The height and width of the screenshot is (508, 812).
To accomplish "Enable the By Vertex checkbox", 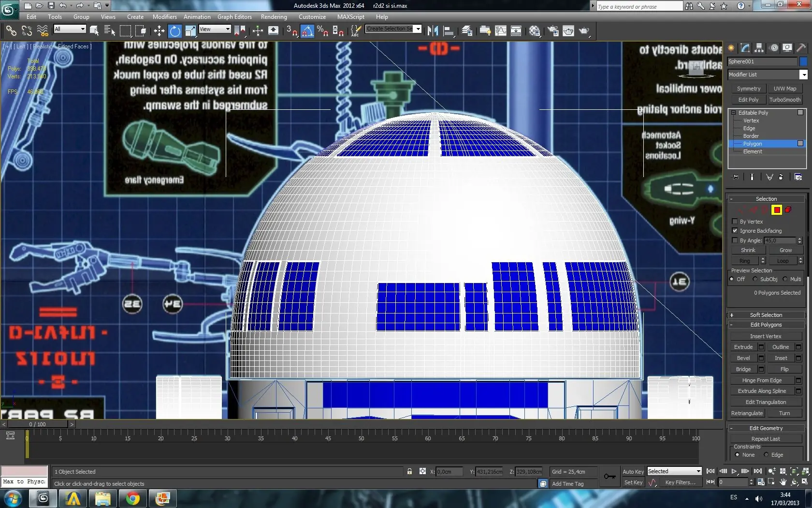I will pos(735,222).
